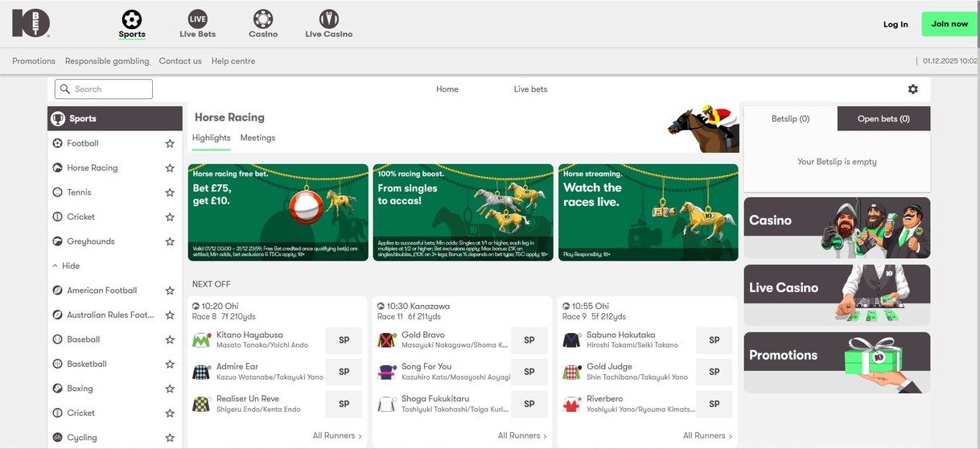
Task: Select SP odds for Shoga Fukukitaru
Action: (529, 404)
